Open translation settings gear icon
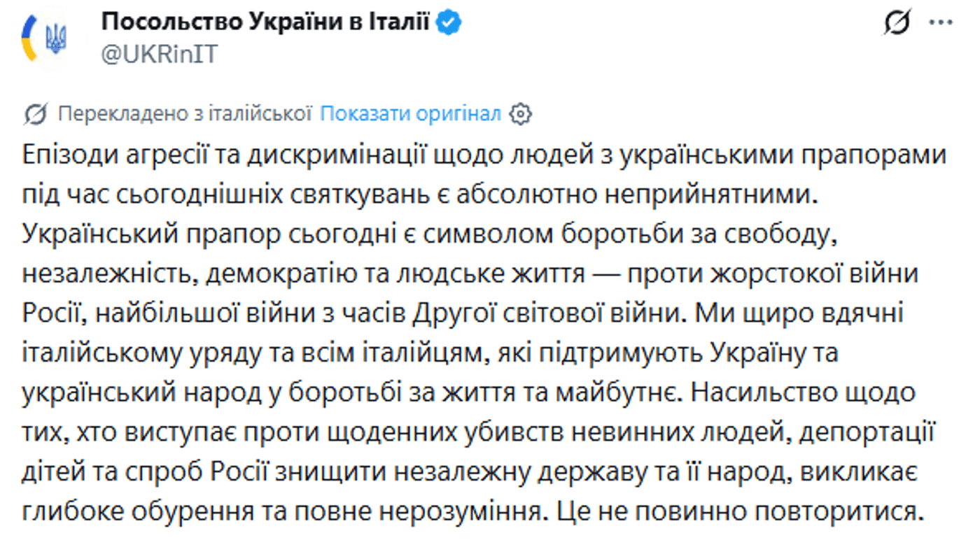The height and width of the screenshot is (545, 980). point(520,114)
